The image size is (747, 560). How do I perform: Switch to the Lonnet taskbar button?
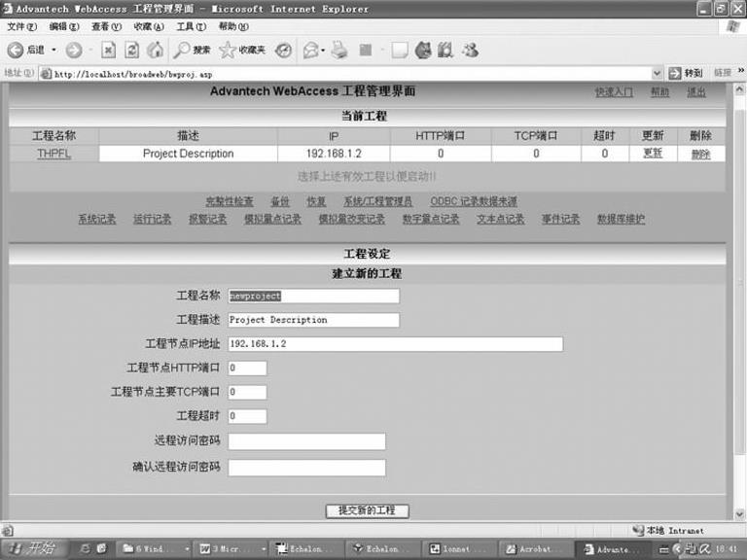[459, 549]
